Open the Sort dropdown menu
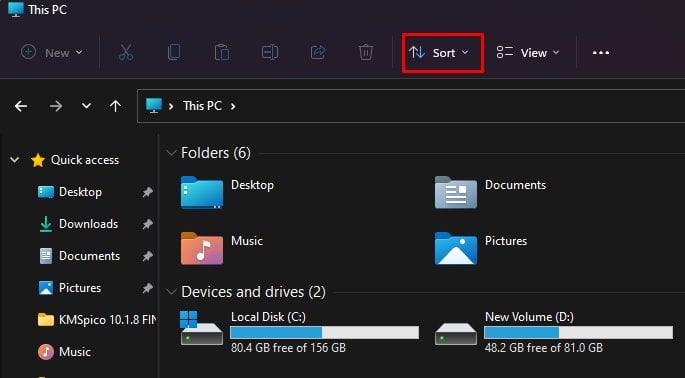Screen dimensions: 685x378 (442, 53)
